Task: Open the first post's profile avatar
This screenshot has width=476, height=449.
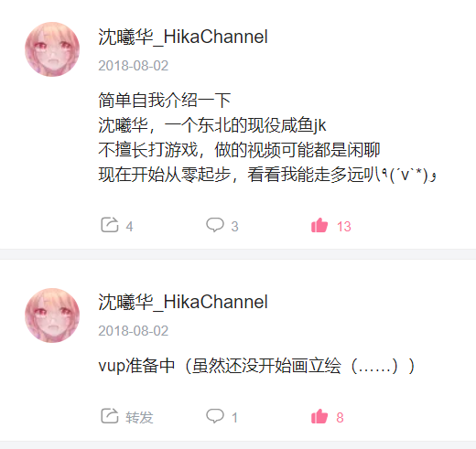Action: pos(52,49)
